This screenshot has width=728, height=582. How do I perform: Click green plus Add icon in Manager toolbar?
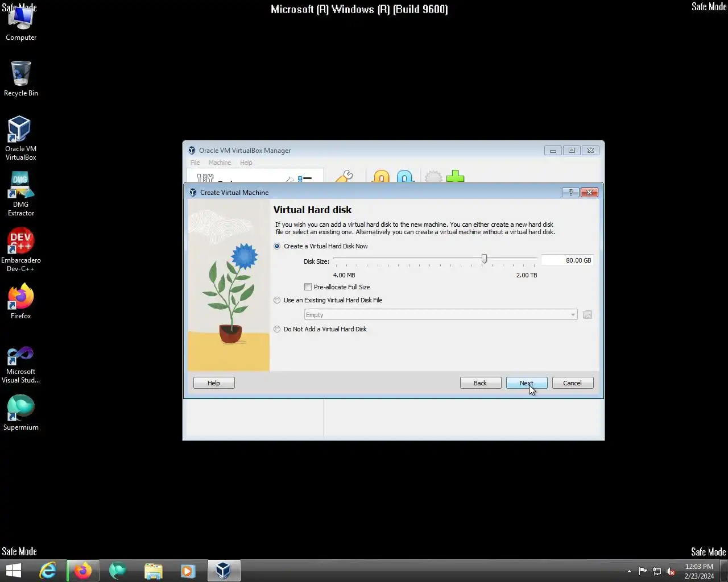tap(455, 177)
